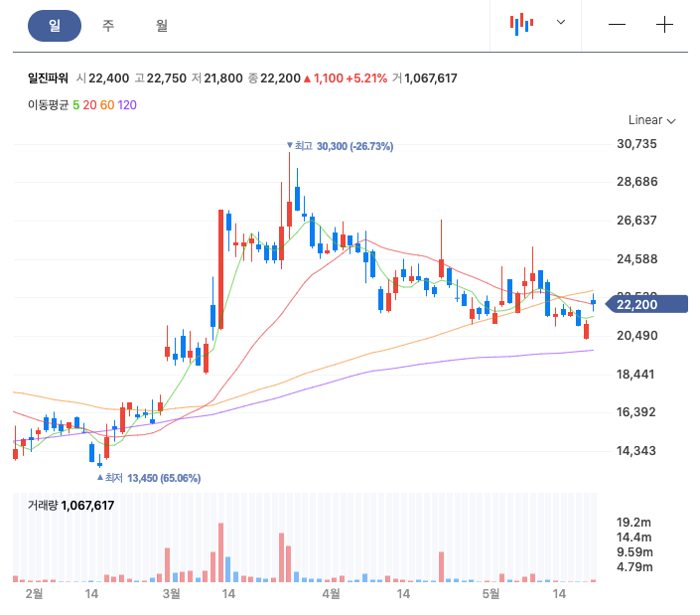Click the 16,392 price axis label
Screen dimensions: 700x615
[x=636, y=411]
